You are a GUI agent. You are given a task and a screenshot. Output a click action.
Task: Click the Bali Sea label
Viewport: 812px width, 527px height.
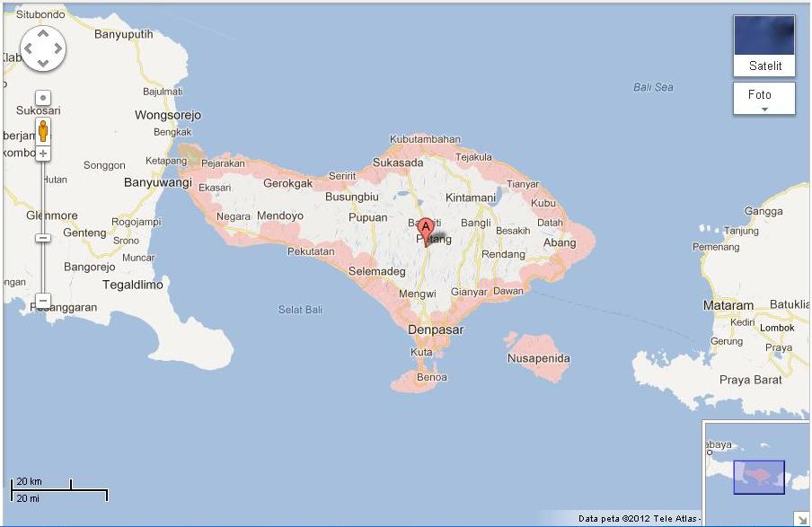point(653,87)
